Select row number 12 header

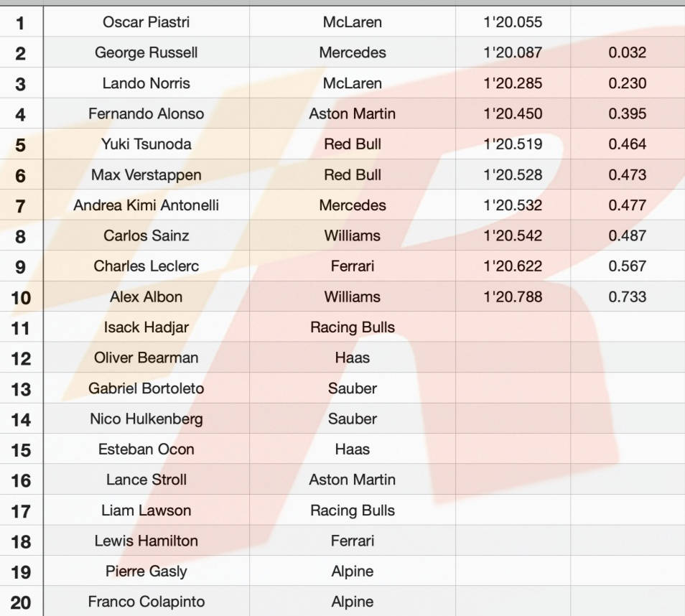[x=21, y=358]
